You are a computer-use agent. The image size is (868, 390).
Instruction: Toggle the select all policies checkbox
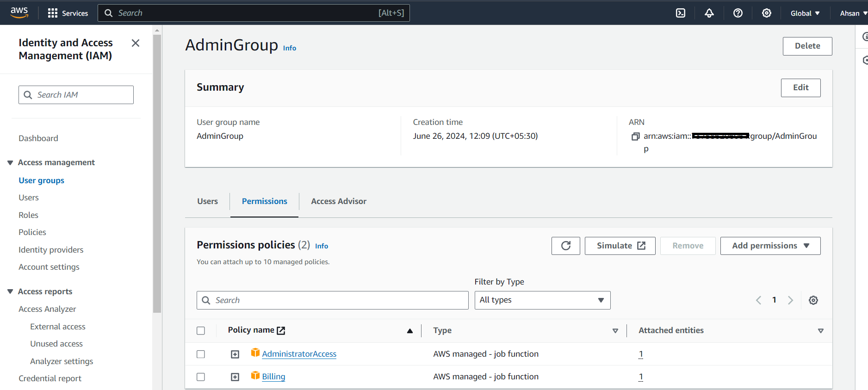click(201, 331)
